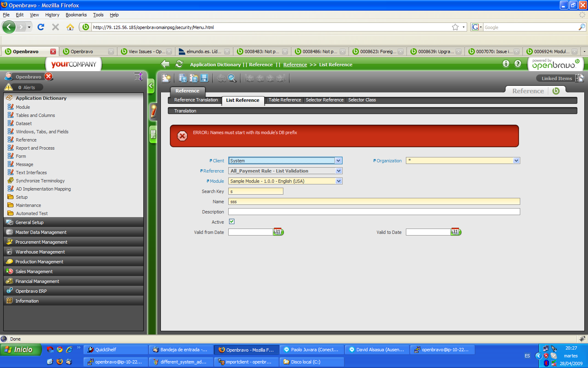588x368 pixels.
Task: Open the Selector Class tab
Action: pyautogui.click(x=362, y=100)
